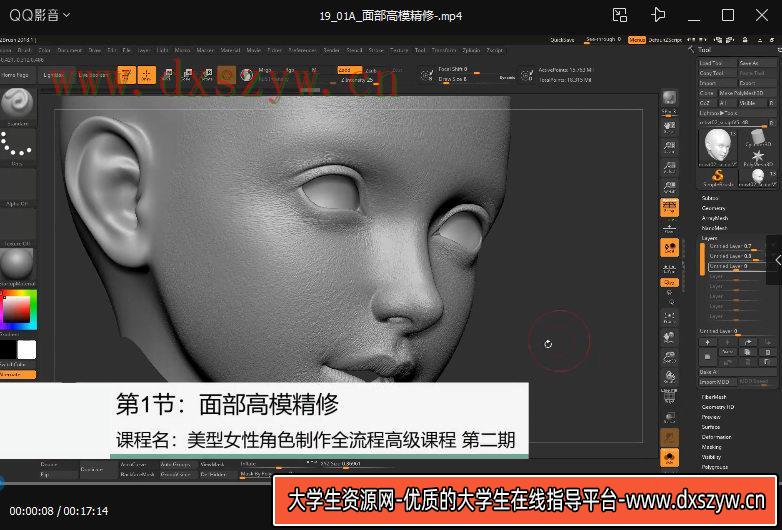Click the sculptris sphere material icon

coord(247,75)
